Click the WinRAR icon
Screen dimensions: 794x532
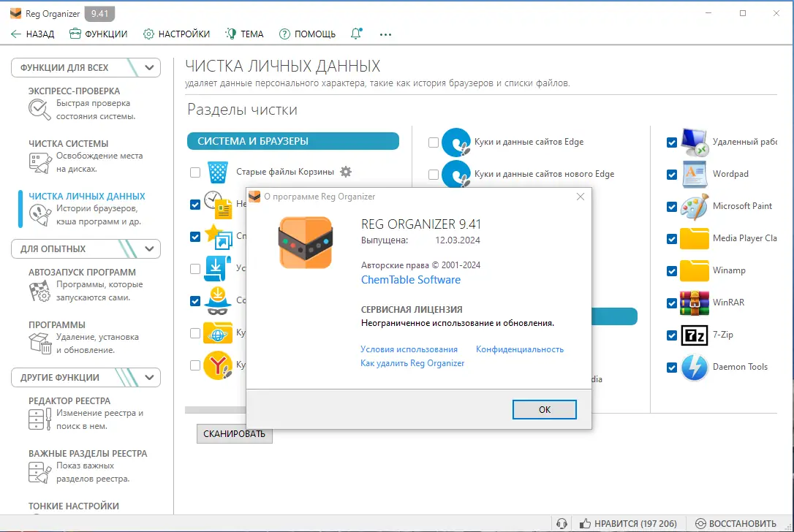click(695, 303)
